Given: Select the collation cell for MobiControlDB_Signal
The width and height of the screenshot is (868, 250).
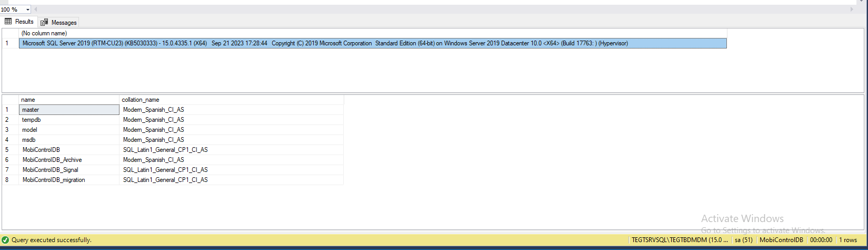Looking at the screenshot, I should pos(232,170).
